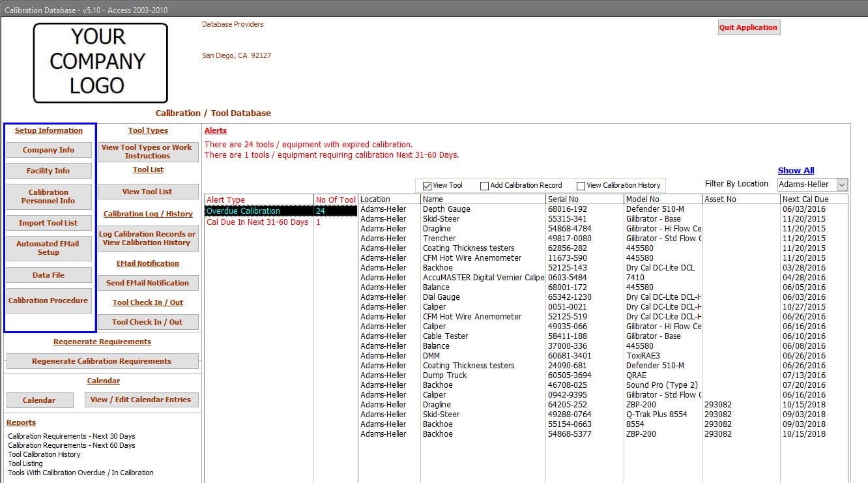Screen dimensions: 868x483
Task: Click the Asset No column header
Action: point(741,199)
